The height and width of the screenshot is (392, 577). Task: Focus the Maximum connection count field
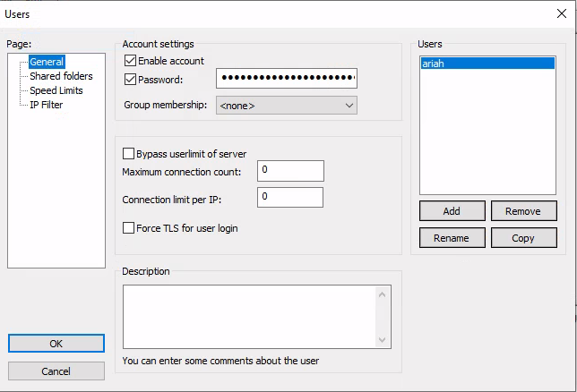click(290, 171)
